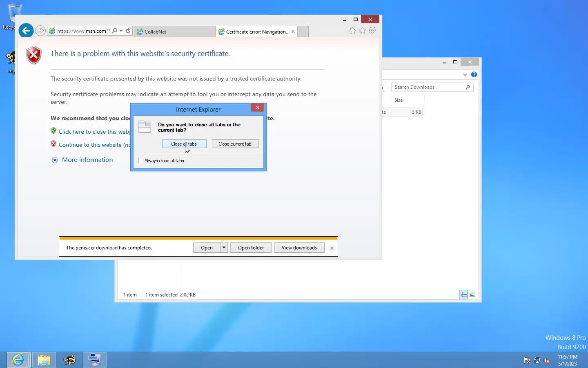
Task: Open Internet Explorer from the taskbar
Action: (18, 360)
